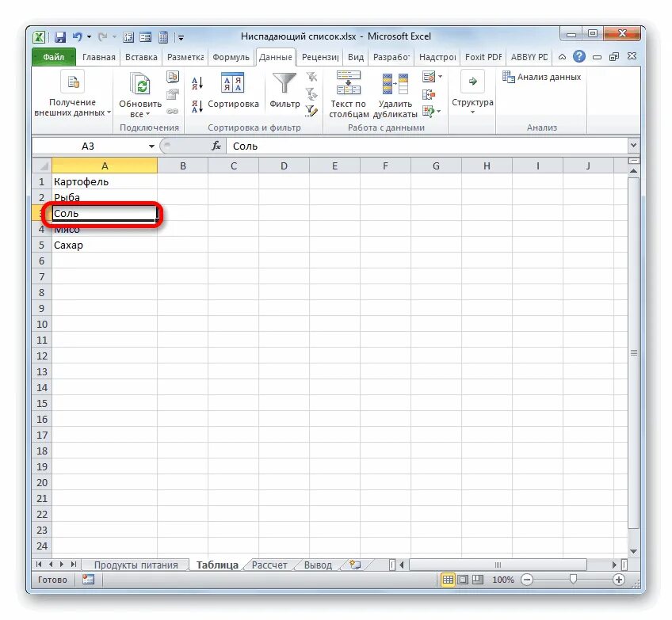Screen dimensions: 672x620
Task: Click the calculator icon in quick access toolbar
Action: pyautogui.click(x=163, y=37)
